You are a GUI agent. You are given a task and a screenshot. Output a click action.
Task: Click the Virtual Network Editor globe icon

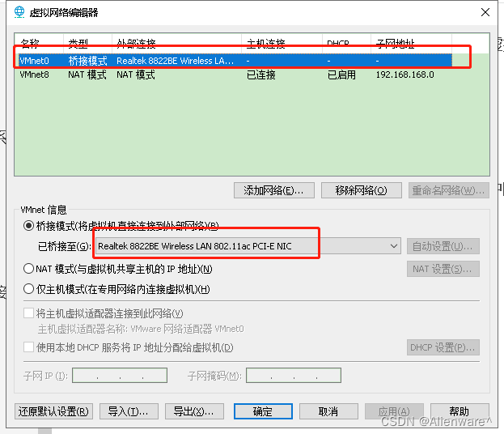click(19, 12)
